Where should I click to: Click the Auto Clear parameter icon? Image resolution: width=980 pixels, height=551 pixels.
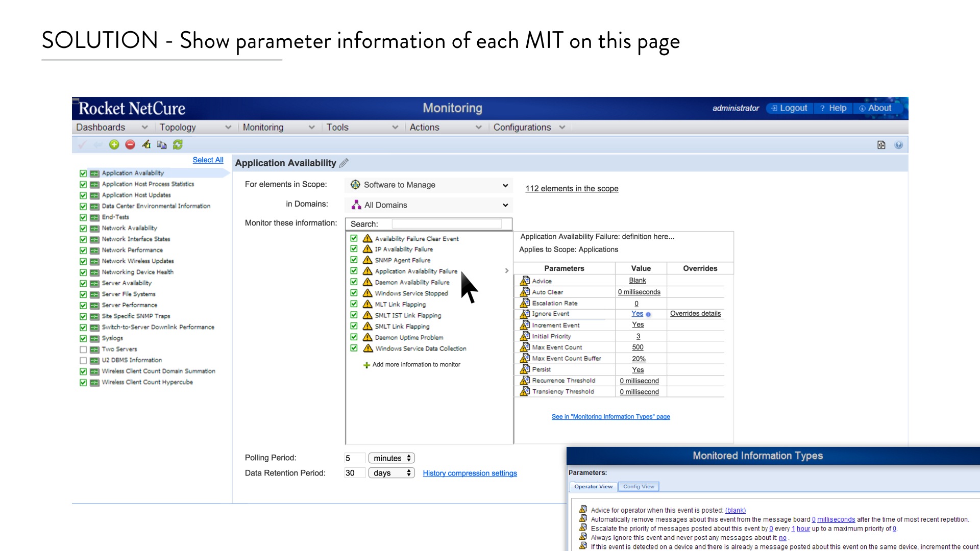[525, 292]
